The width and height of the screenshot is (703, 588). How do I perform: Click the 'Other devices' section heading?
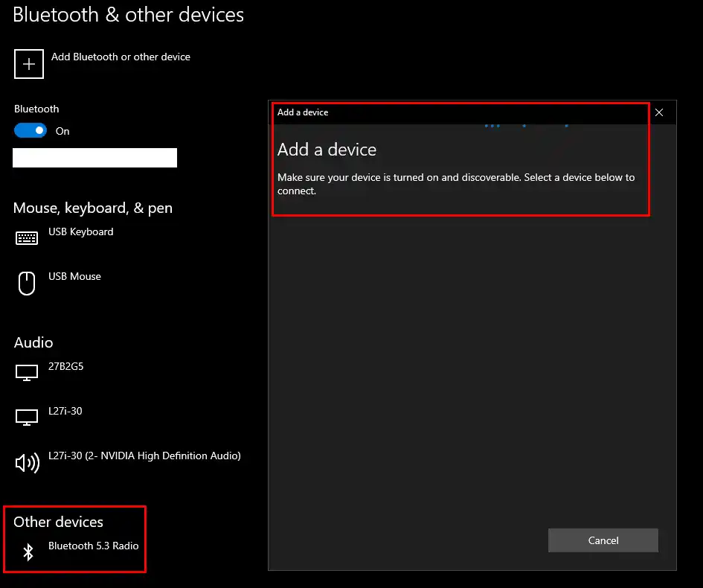58,522
